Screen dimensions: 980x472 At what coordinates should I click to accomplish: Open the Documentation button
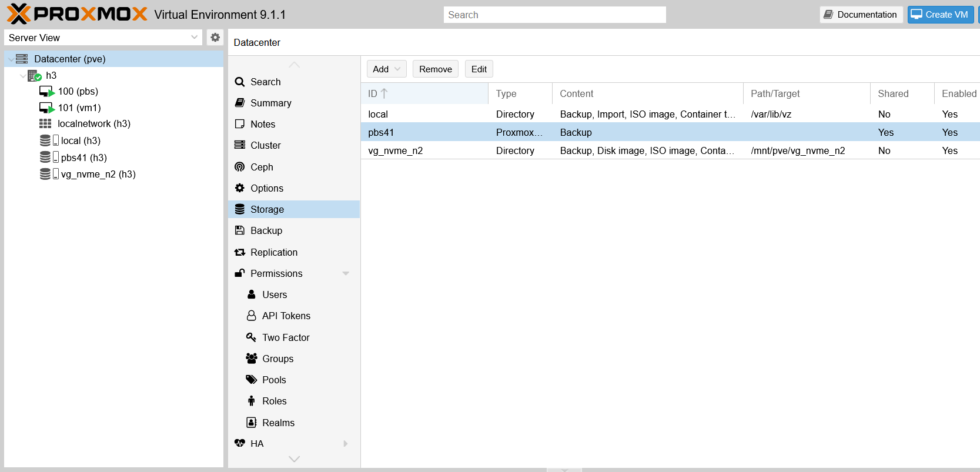click(x=861, y=15)
